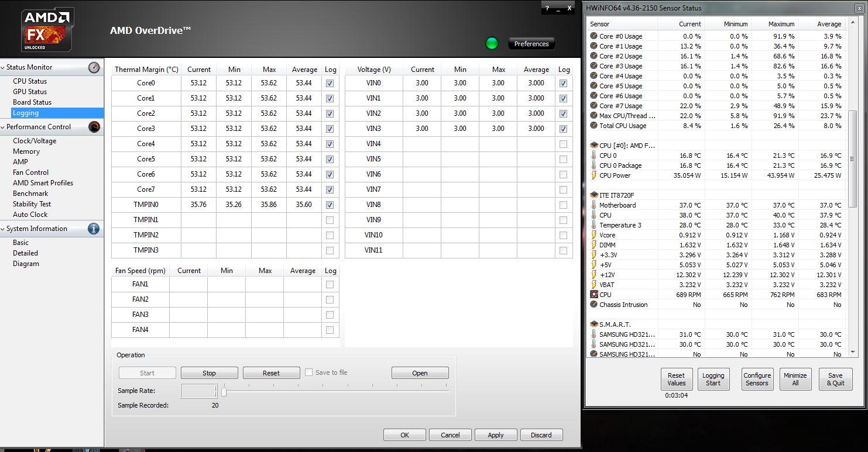Click the Sample Rate slider handle

[224, 391]
